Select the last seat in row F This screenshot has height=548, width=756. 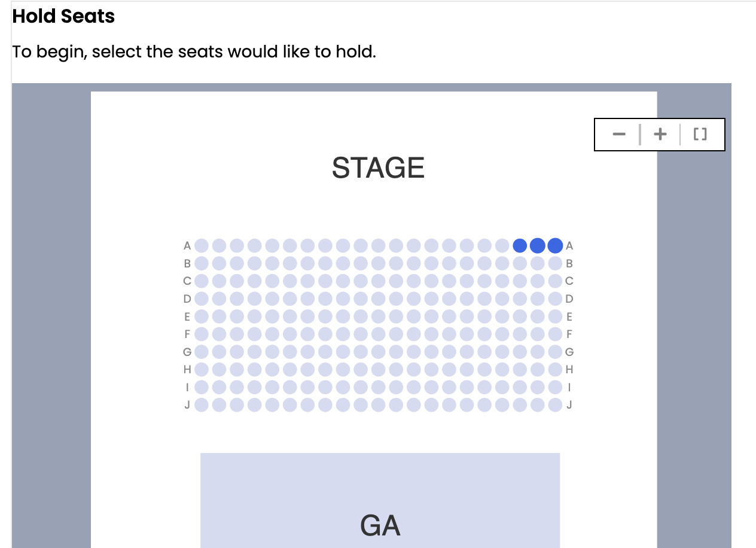click(555, 334)
